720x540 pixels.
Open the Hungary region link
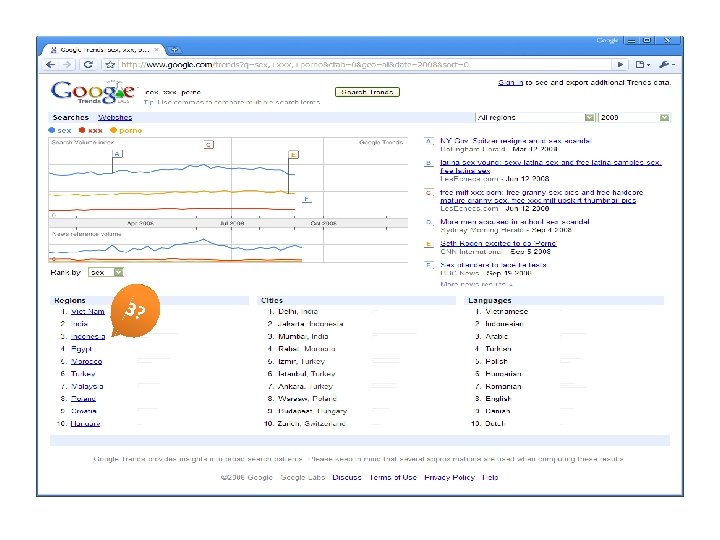85,424
